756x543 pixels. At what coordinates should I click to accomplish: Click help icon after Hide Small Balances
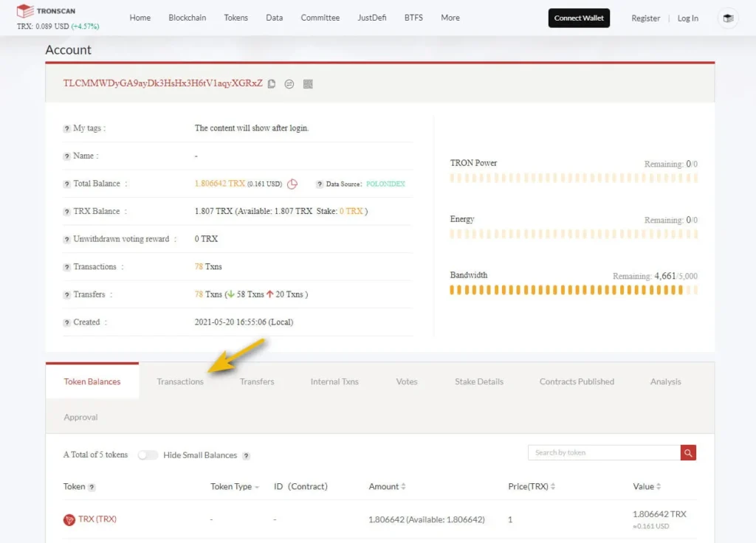click(246, 456)
